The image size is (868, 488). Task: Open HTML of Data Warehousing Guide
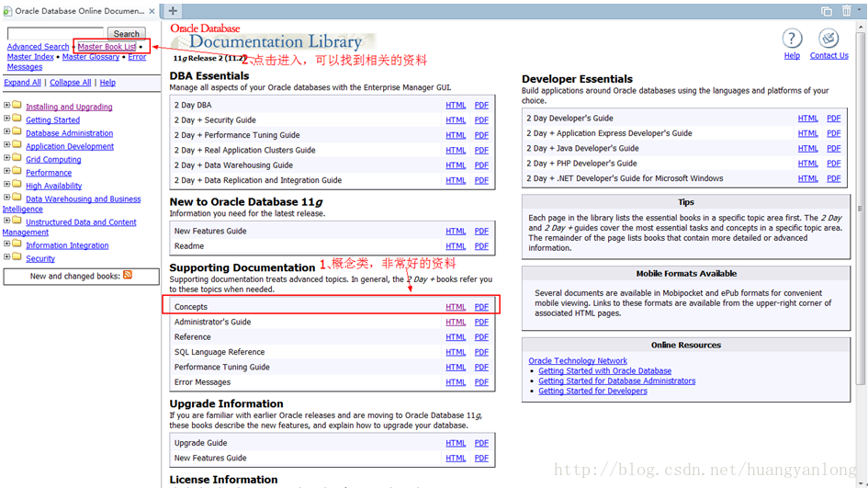point(456,165)
